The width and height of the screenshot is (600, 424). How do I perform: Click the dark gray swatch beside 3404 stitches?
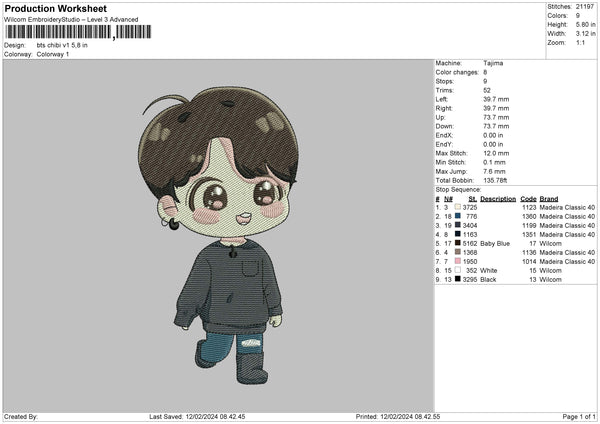[x=457, y=225]
